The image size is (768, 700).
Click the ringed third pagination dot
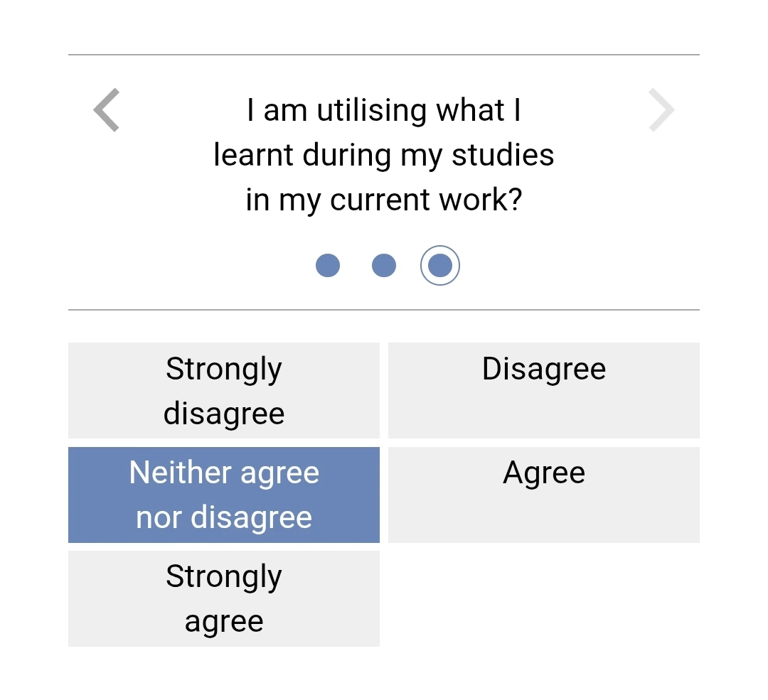pos(440,266)
